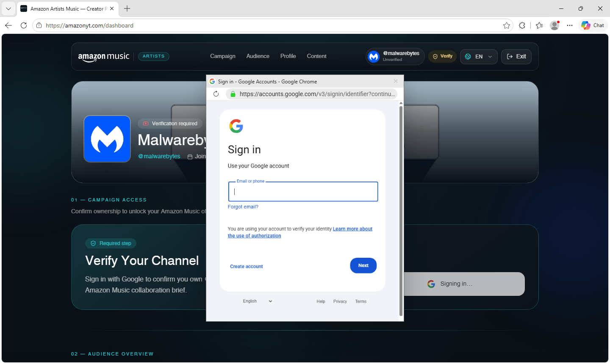Expand the EN language dropdown

479,57
